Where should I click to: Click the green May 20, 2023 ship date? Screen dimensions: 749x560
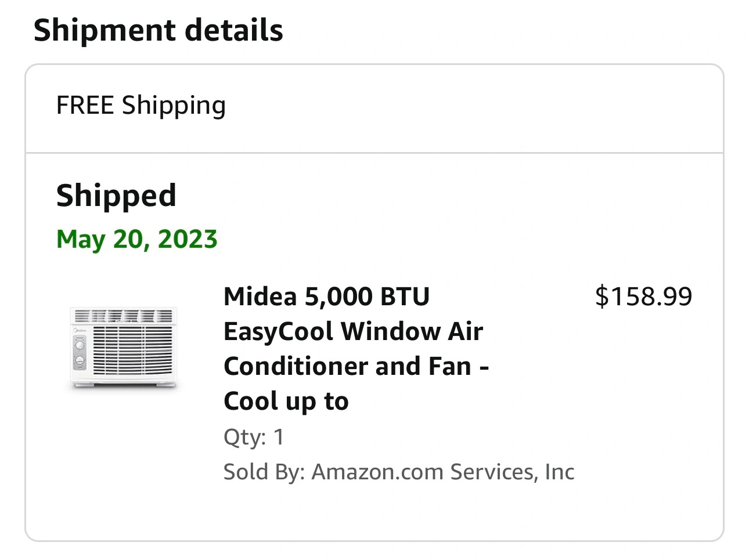[137, 239]
